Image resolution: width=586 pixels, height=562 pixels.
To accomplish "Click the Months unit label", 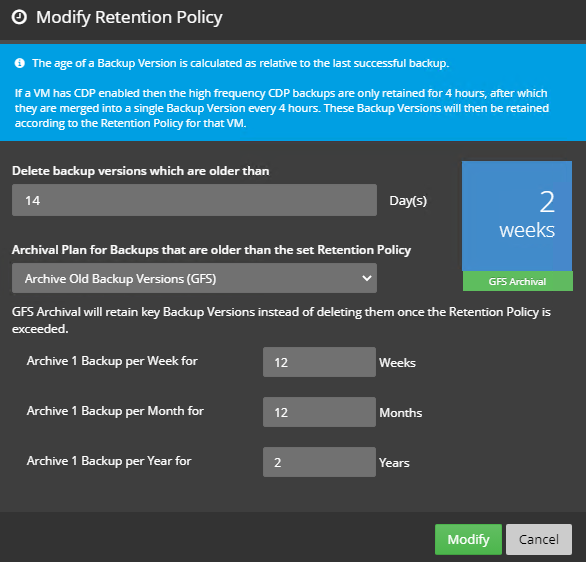I will (401, 413).
